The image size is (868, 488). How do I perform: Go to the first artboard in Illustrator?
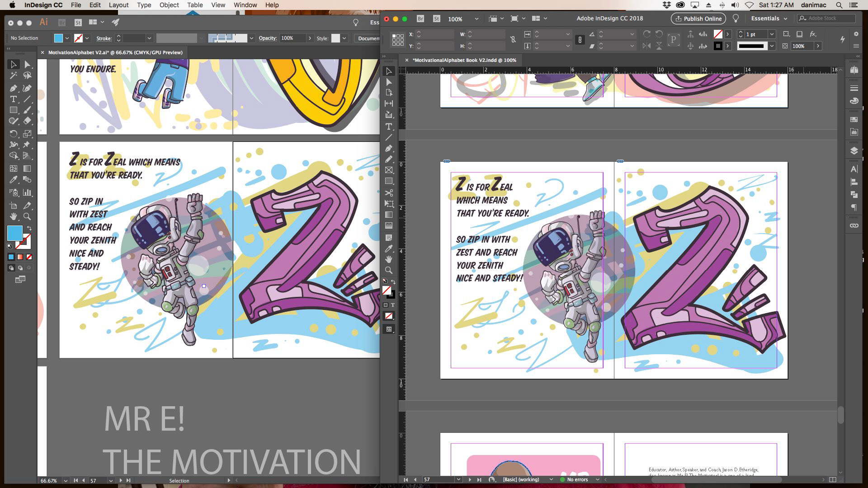click(x=75, y=481)
